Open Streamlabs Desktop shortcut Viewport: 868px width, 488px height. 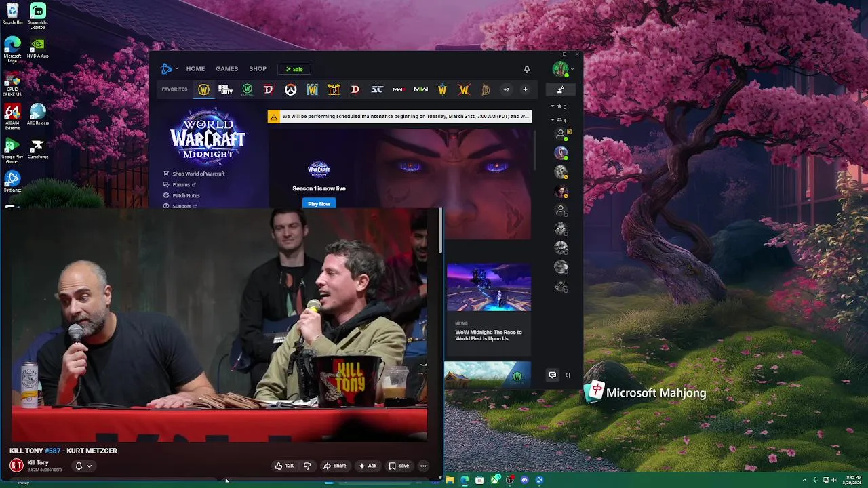[38, 16]
